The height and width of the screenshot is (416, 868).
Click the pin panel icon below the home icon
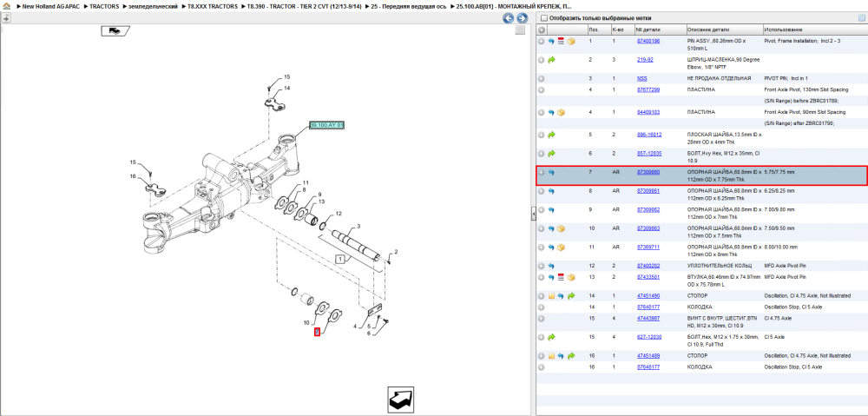click(x=5, y=17)
